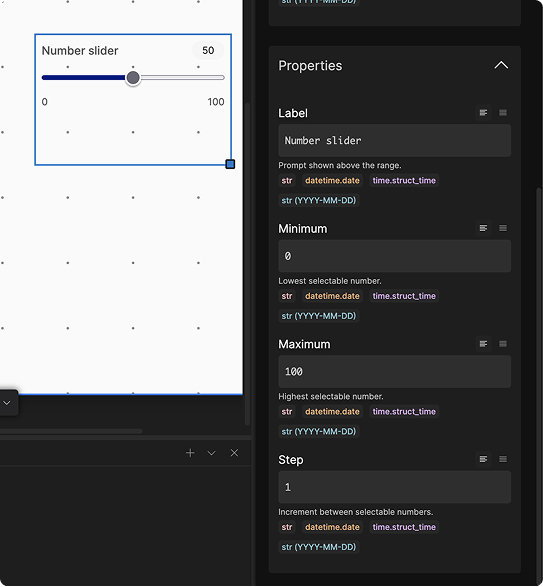The height and width of the screenshot is (587, 543).
Task: Click 'Lowest selectable number.' description
Action: point(330,281)
